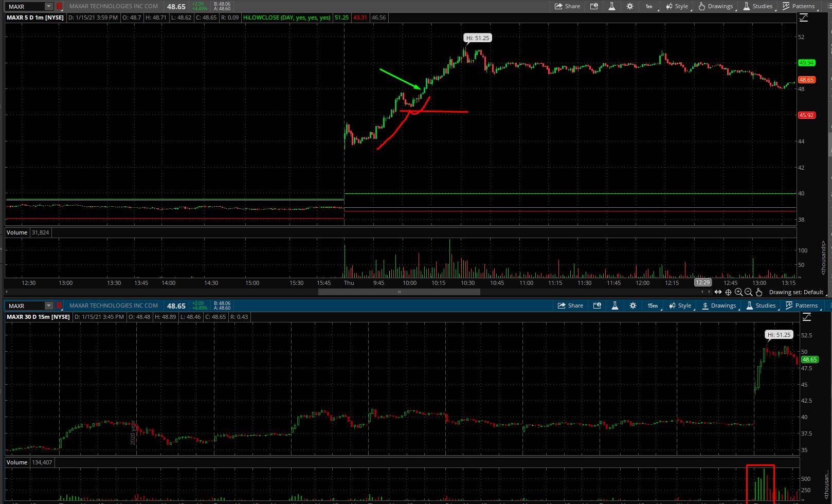The width and height of the screenshot is (832, 504).
Task: Click the flask icon beside Share in top chart
Action: (611, 6)
